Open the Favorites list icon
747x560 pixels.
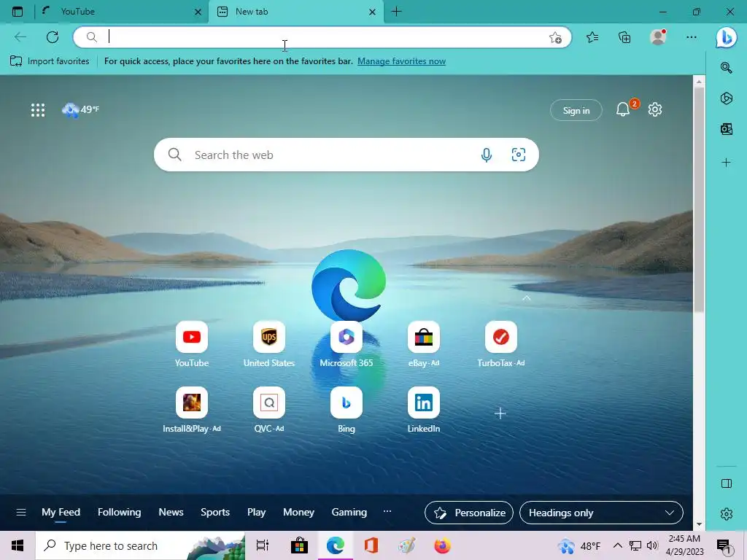pyautogui.click(x=592, y=37)
